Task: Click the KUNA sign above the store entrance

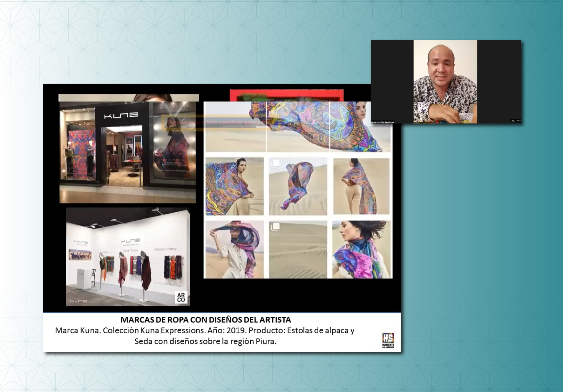Action: click(x=121, y=115)
